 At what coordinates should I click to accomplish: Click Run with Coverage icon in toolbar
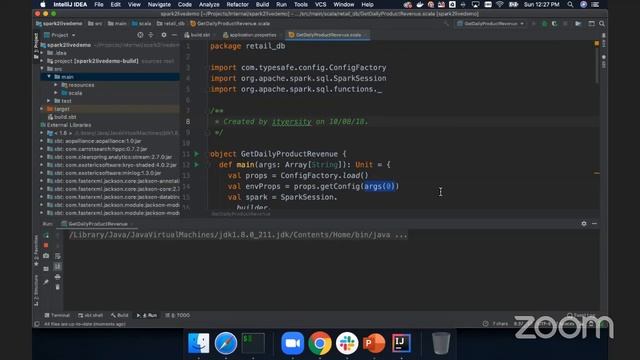click(x=554, y=24)
